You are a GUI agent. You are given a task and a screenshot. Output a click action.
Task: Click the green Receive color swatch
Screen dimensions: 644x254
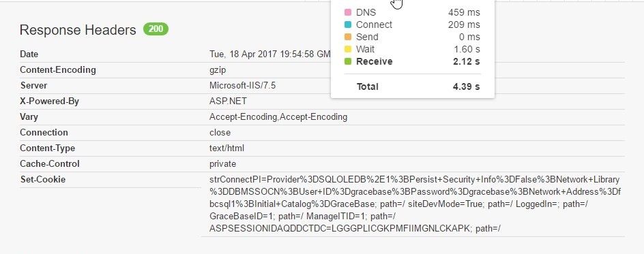click(347, 62)
